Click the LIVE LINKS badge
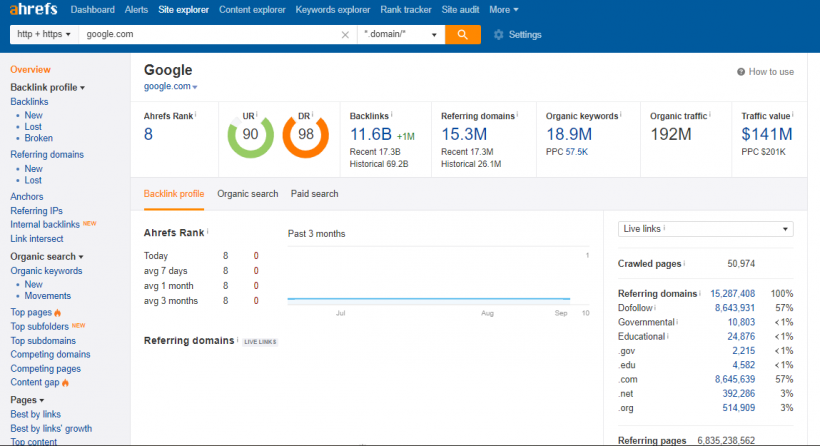This screenshot has width=820, height=446. 260,342
